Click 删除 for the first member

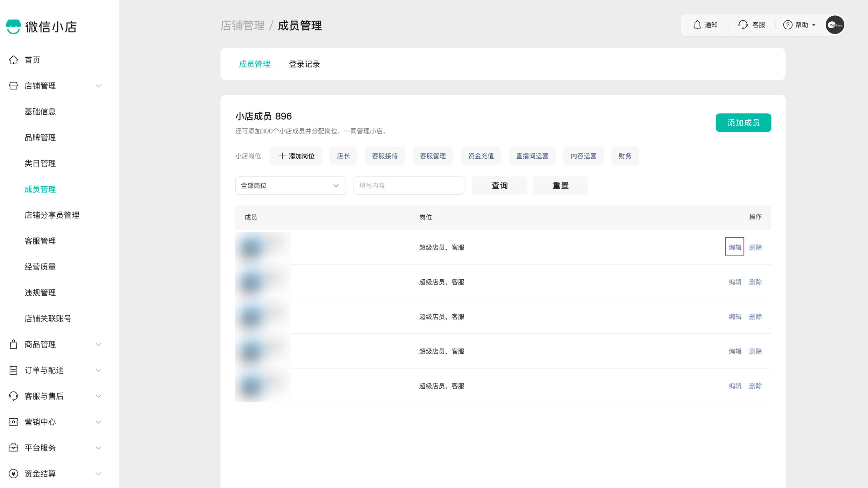click(755, 247)
